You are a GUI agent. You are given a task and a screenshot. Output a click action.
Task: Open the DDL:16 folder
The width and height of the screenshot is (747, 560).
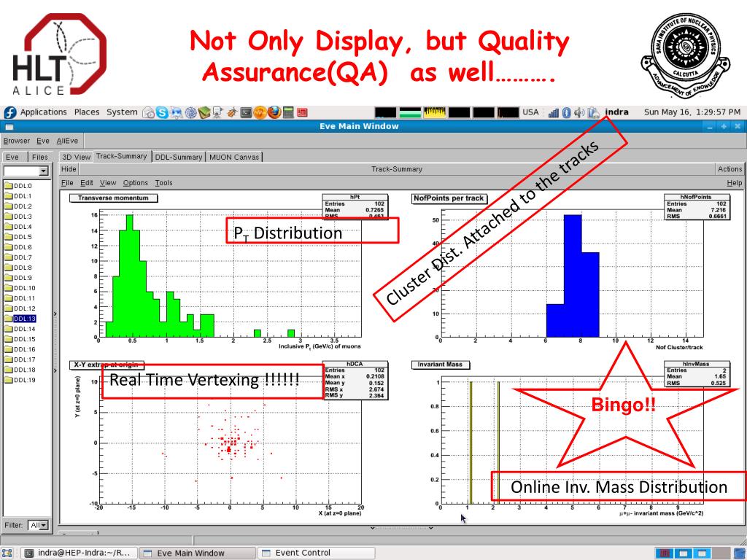20,349
